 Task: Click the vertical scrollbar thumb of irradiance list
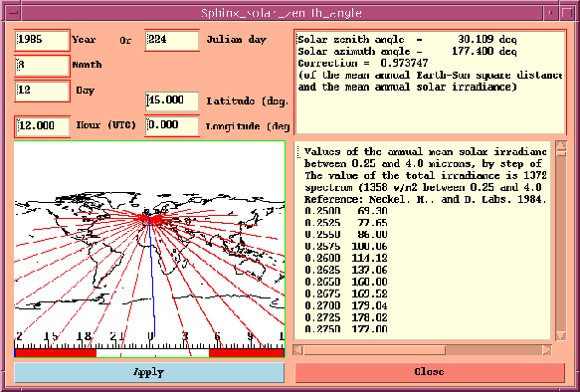coord(561,153)
